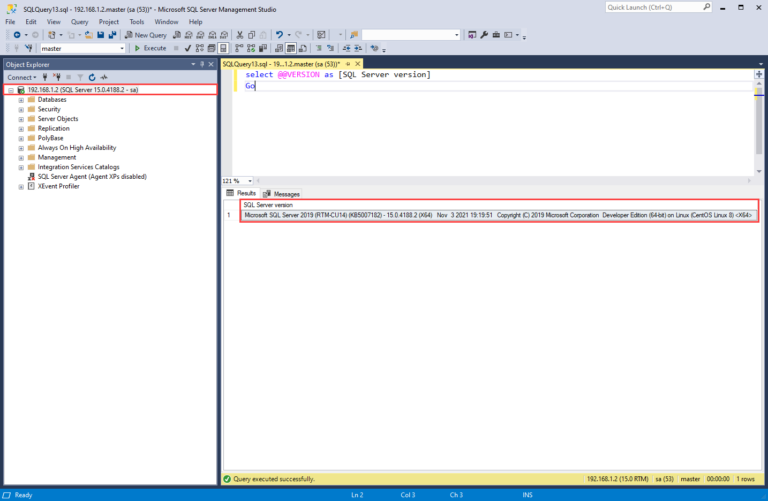Screen dimensions: 768x501
Task: Click the Refresh icon in Object Explorer
Action: 91,77
